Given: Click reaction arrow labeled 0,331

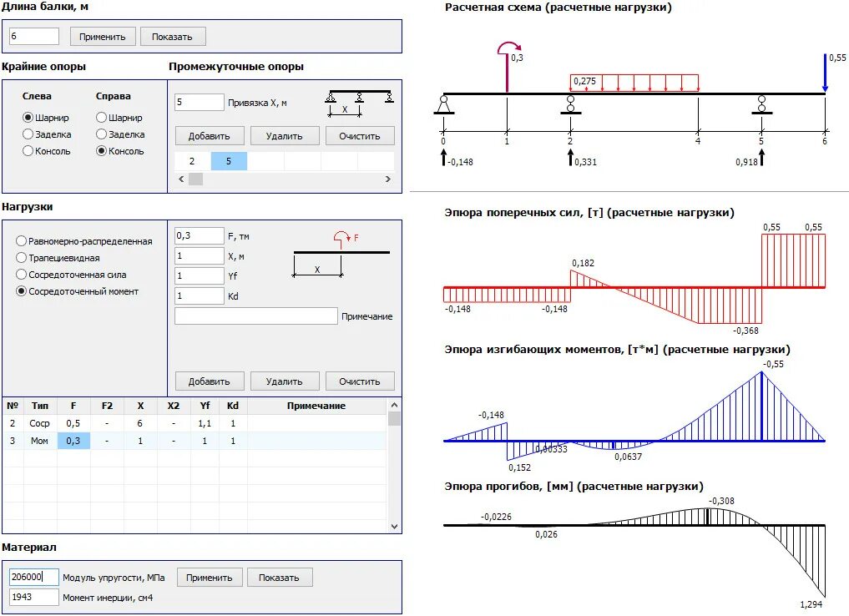Looking at the screenshot, I should [570, 158].
